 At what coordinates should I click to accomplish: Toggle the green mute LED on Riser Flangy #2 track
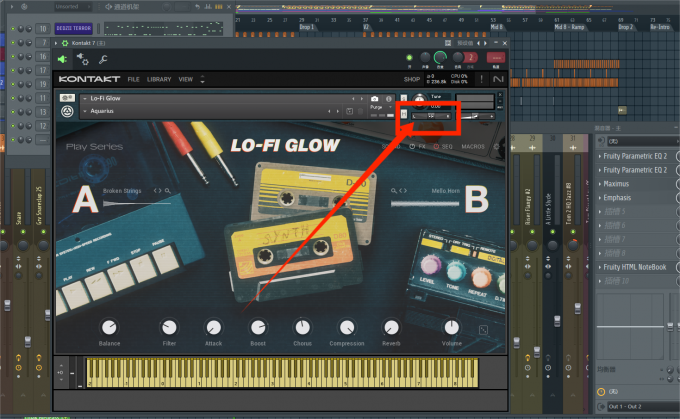coord(532,232)
